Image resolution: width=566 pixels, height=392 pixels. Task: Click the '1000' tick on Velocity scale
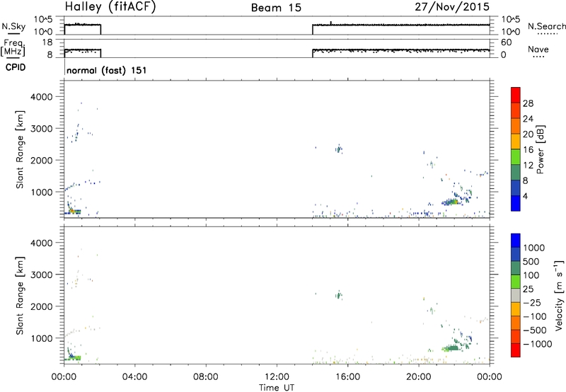534,248
